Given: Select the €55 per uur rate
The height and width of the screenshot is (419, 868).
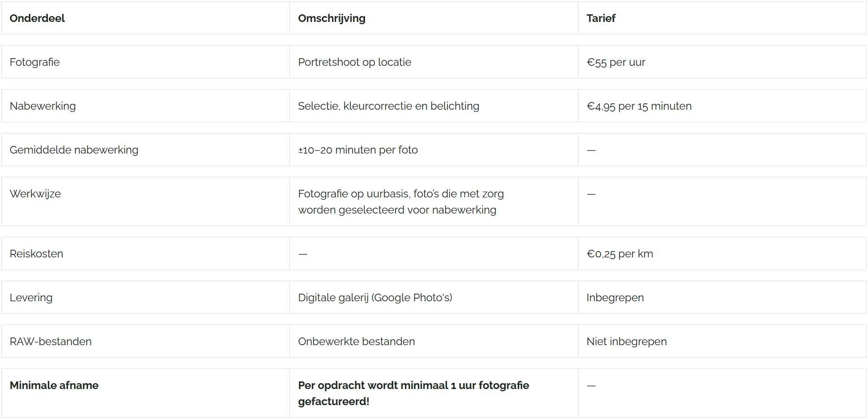Looking at the screenshot, I should coord(616,62).
